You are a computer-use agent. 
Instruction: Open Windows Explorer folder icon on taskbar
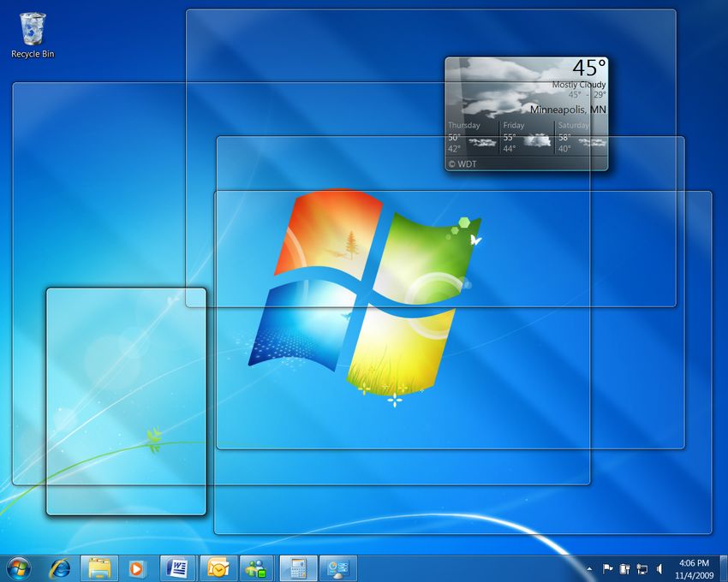coord(99,568)
